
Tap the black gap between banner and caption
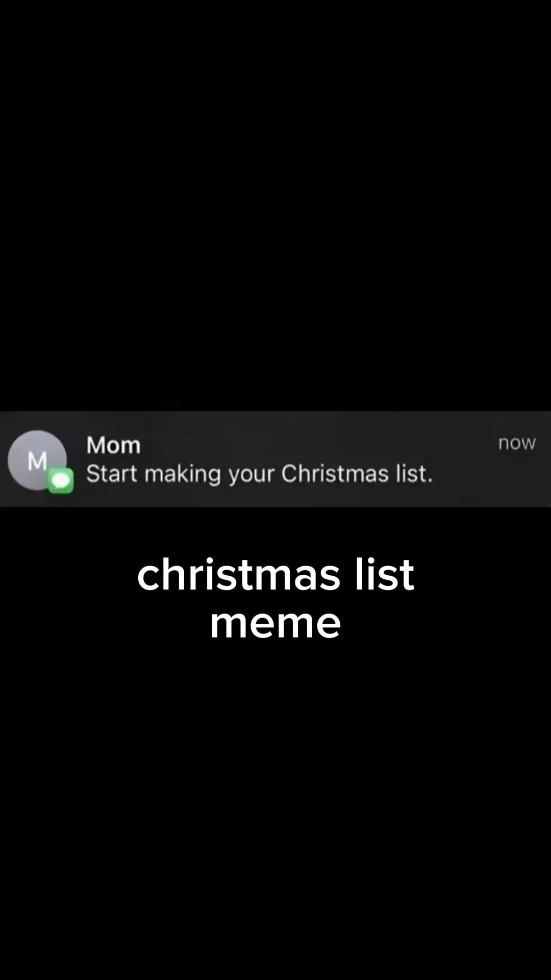pyautogui.click(x=275, y=531)
